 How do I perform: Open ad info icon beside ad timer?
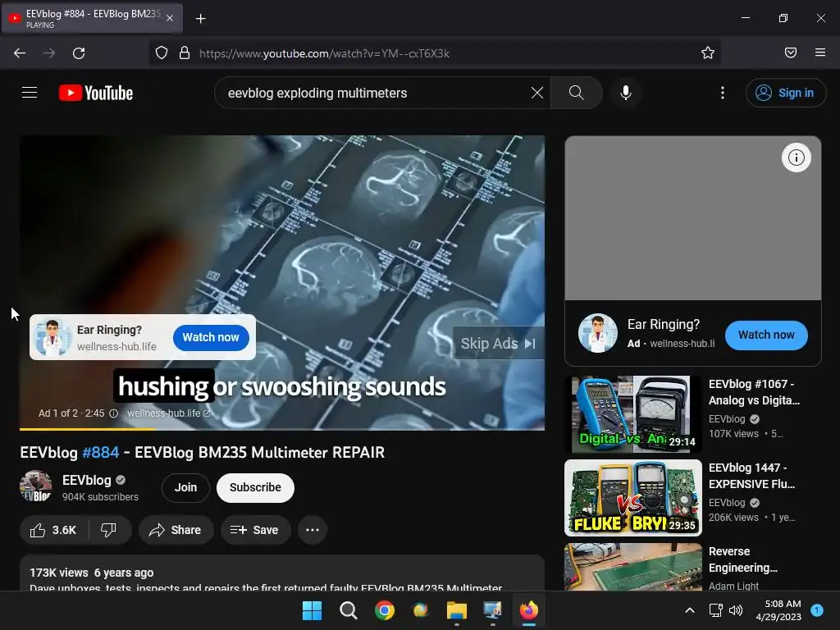113,413
